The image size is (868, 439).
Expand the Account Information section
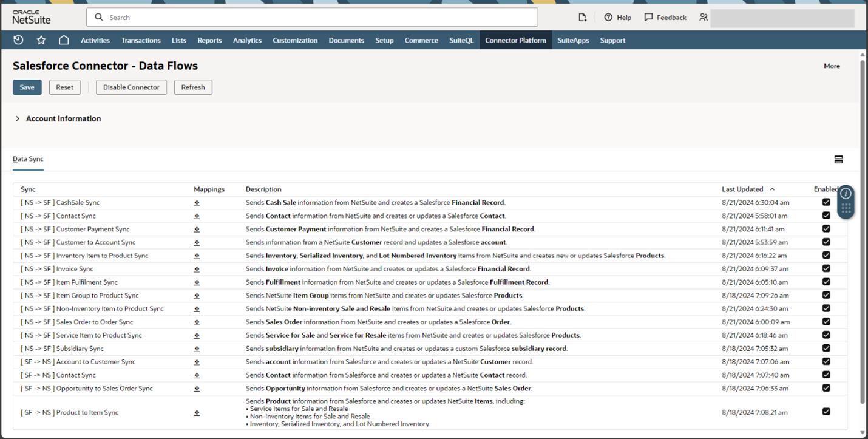pyautogui.click(x=18, y=119)
